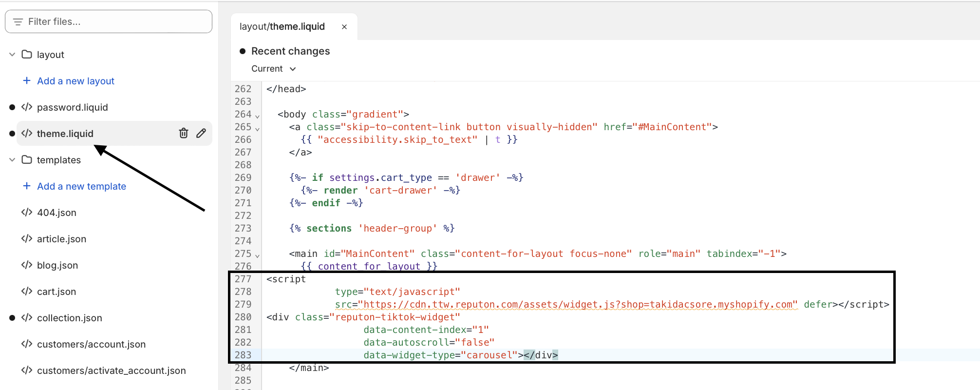Click the pencil rename icon for theme.liquid

pyautogui.click(x=201, y=133)
